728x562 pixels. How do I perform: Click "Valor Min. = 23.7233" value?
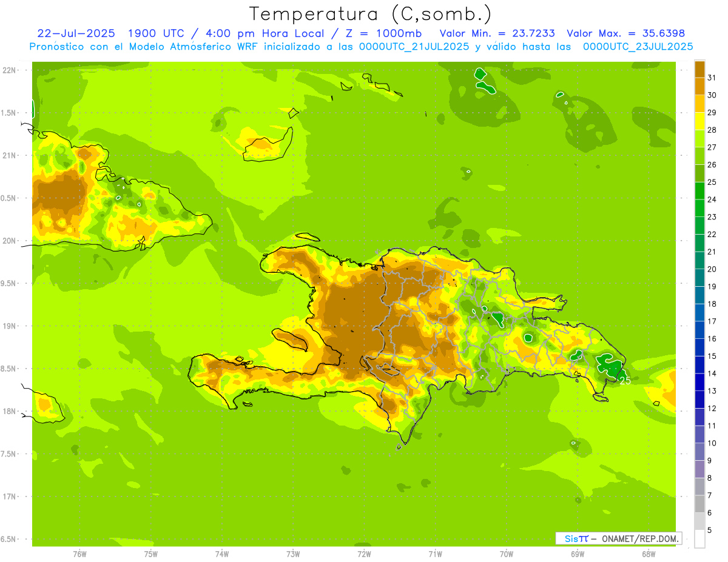pos(497,33)
